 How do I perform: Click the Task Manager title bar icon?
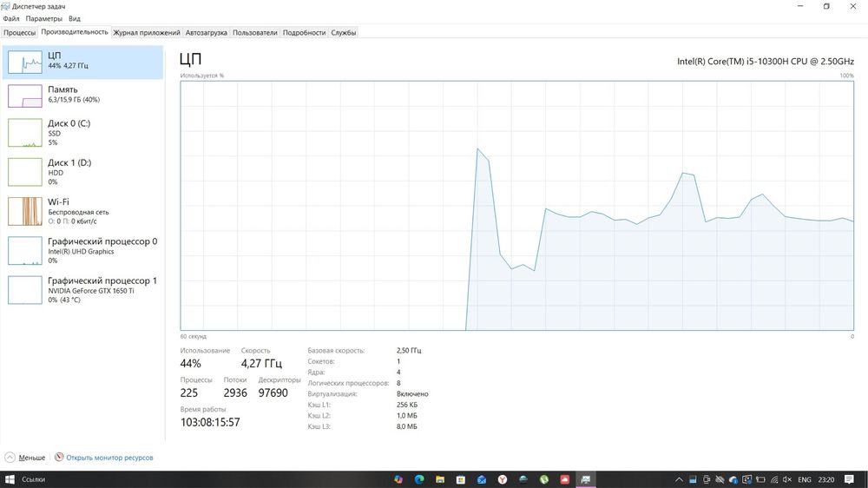[x=5, y=6]
